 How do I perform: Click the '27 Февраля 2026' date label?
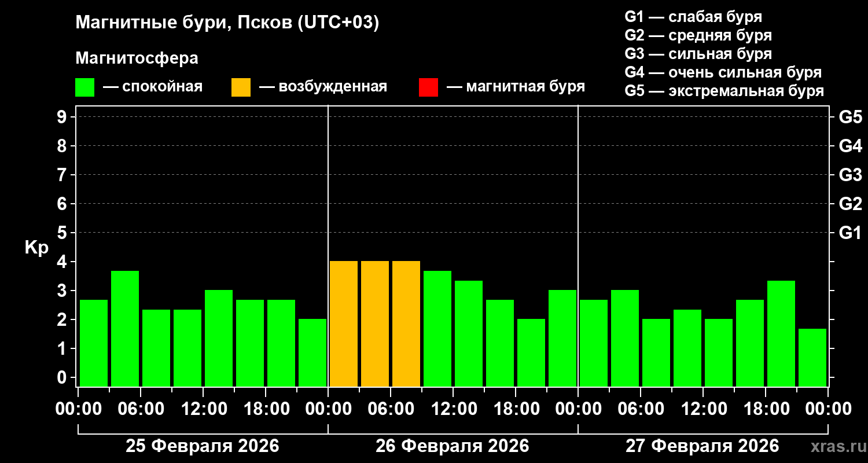pos(703,446)
